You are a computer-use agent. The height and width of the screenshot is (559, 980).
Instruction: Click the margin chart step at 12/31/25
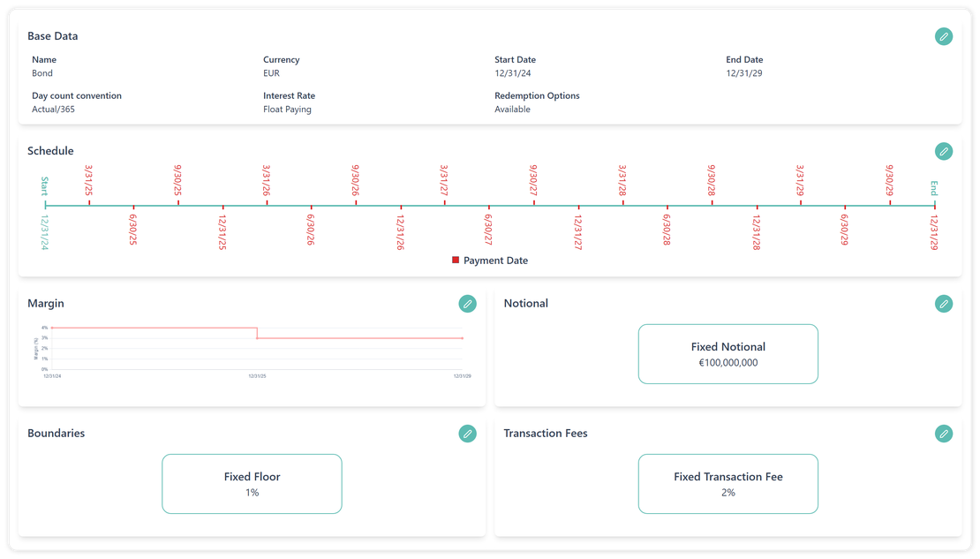click(x=257, y=333)
